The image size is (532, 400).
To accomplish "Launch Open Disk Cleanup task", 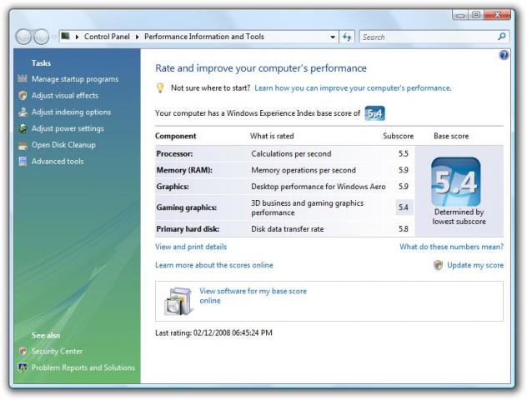I will pos(63,145).
